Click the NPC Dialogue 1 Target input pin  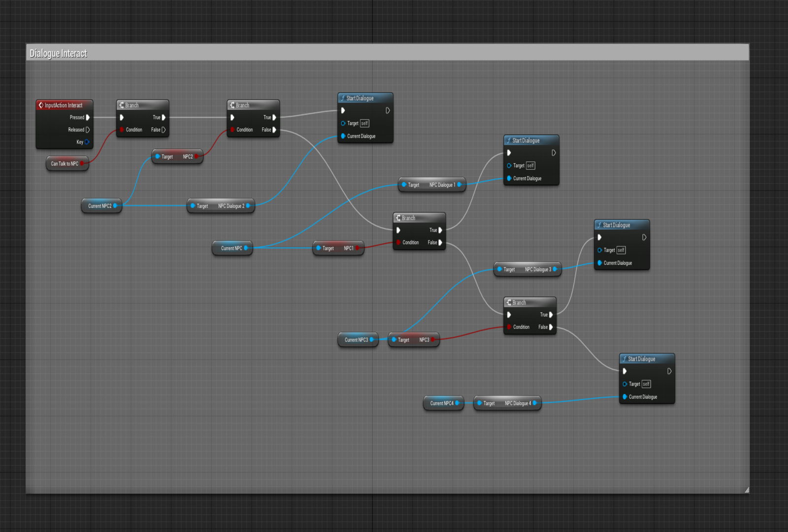[x=404, y=185]
